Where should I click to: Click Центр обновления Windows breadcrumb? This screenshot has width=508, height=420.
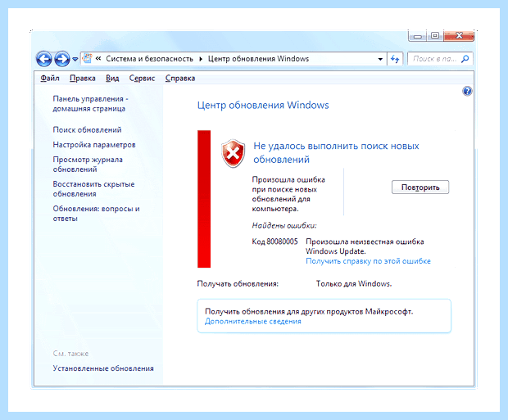click(x=258, y=59)
